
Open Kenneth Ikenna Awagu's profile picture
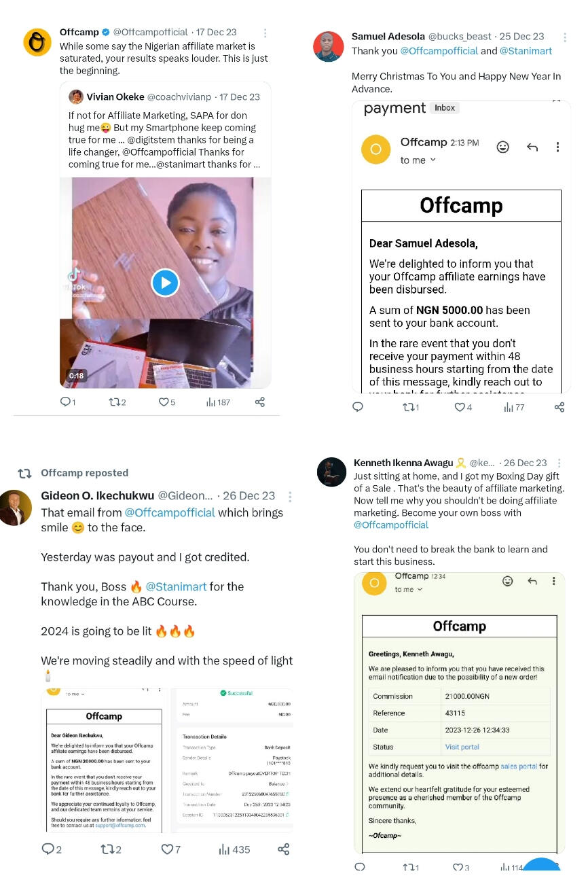pos(332,472)
